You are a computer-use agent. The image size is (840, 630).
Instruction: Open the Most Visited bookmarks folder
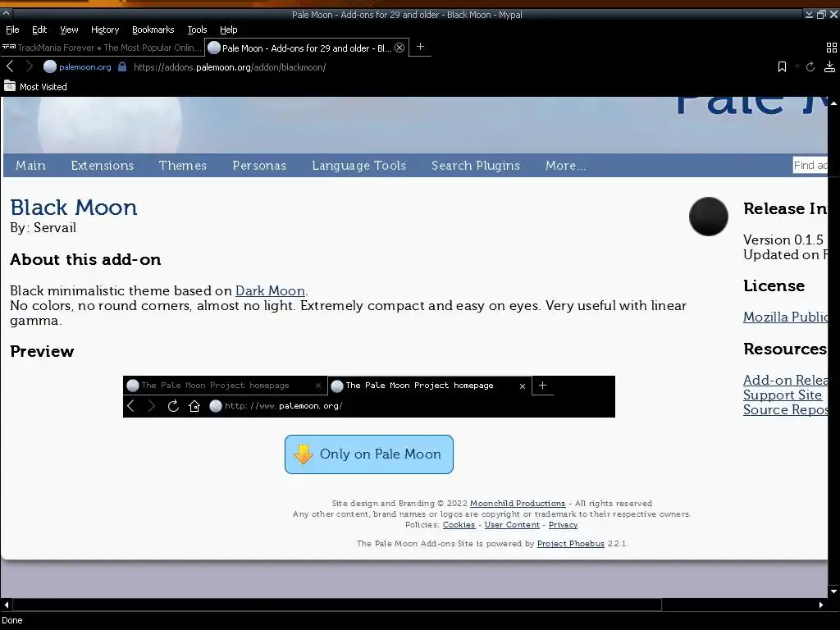tap(35, 86)
